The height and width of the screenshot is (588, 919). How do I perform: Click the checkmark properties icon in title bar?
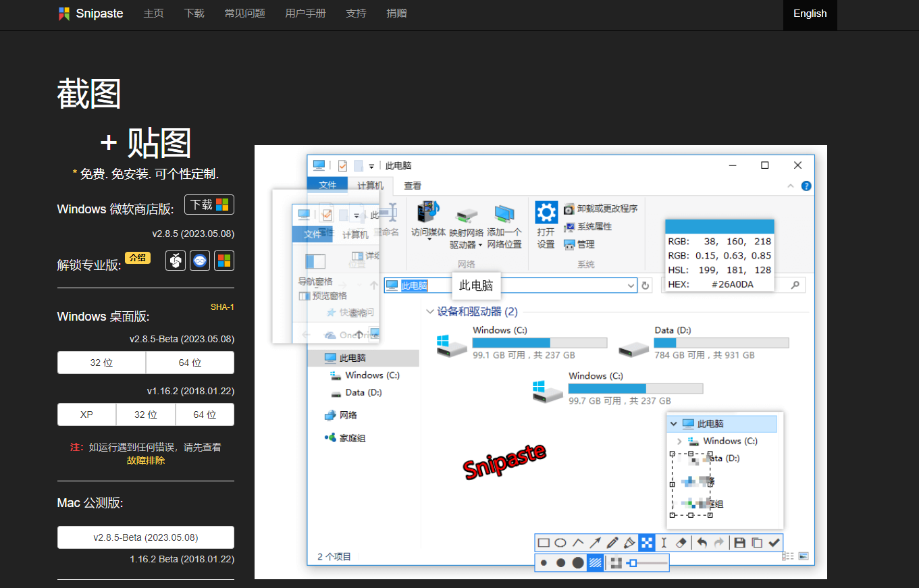tap(342, 165)
